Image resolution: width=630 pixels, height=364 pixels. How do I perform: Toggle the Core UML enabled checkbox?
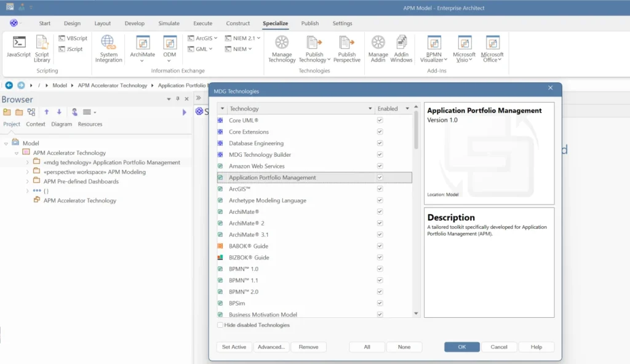click(380, 120)
